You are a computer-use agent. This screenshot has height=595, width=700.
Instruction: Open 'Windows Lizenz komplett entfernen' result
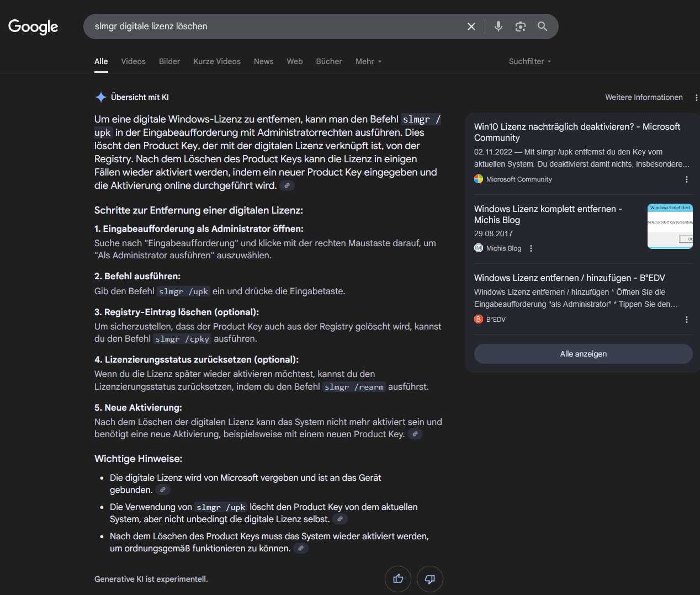tap(548, 215)
